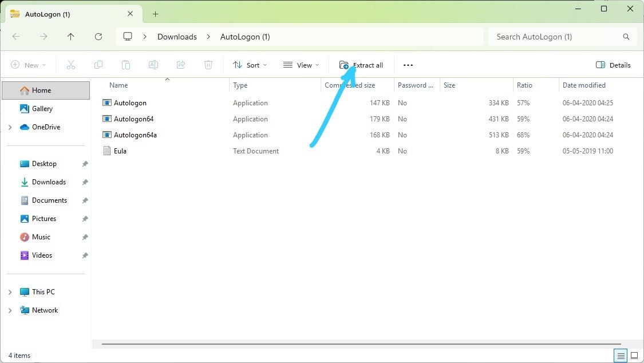The image size is (644, 363).
Task: Switch to details list view in status bar
Action: pyautogui.click(x=621, y=356)
